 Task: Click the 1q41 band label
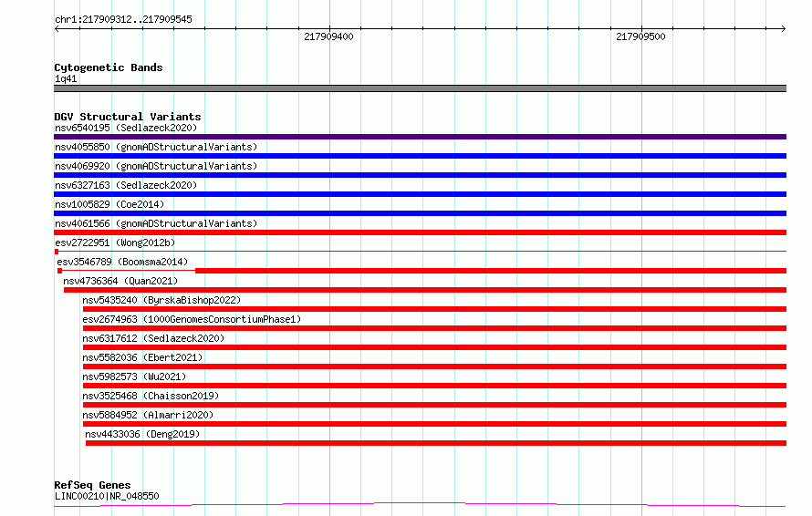66,78
